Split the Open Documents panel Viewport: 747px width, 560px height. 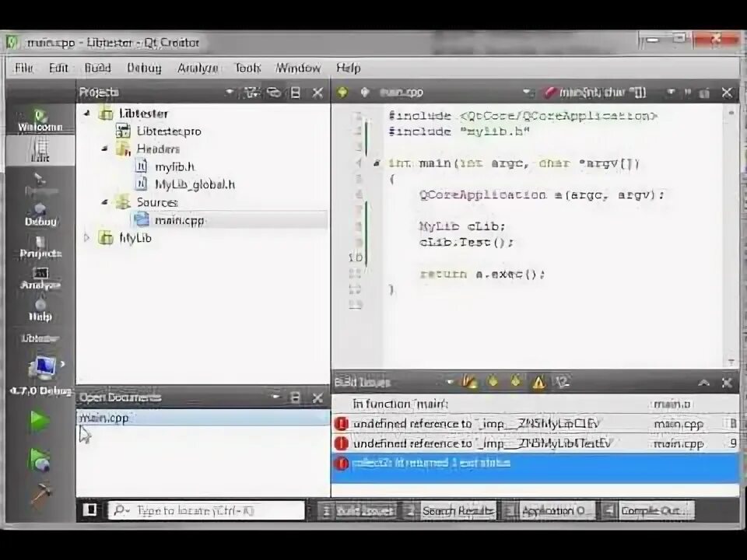[296, 397]
